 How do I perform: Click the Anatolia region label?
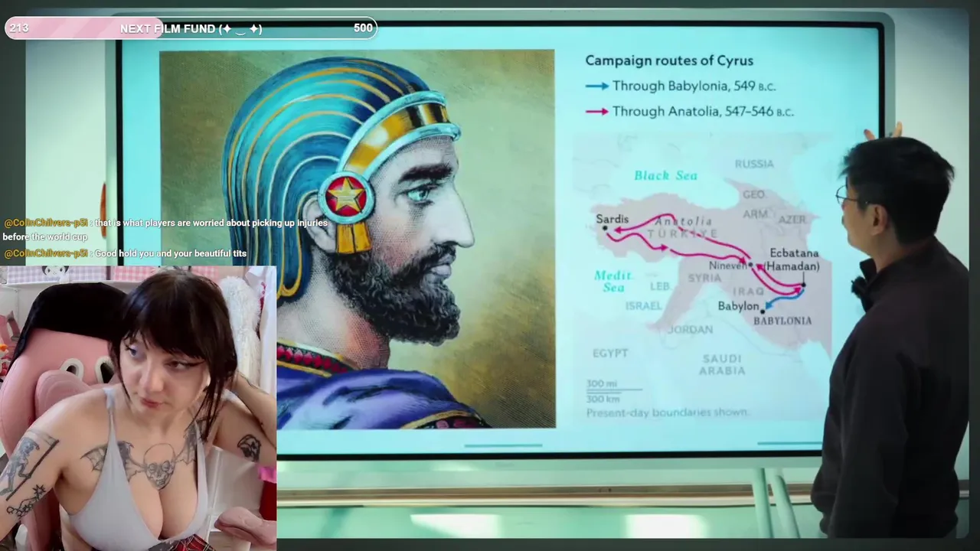point(683,221)
